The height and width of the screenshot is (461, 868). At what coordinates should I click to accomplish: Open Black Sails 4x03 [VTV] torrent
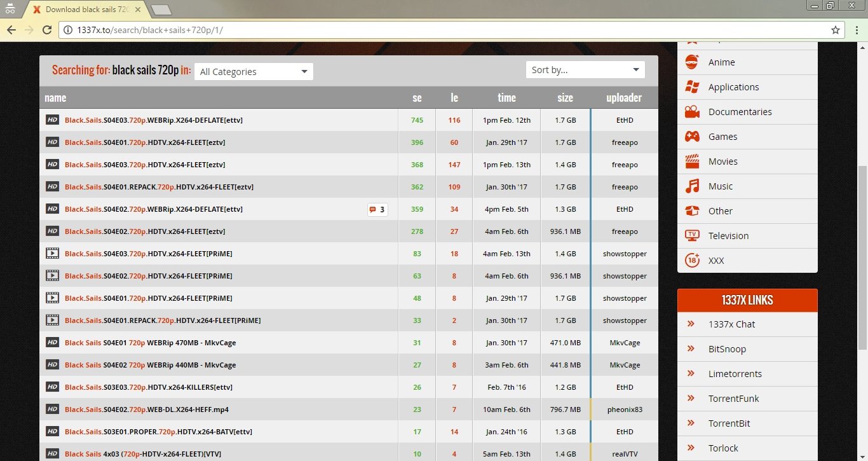pos(143,454)
